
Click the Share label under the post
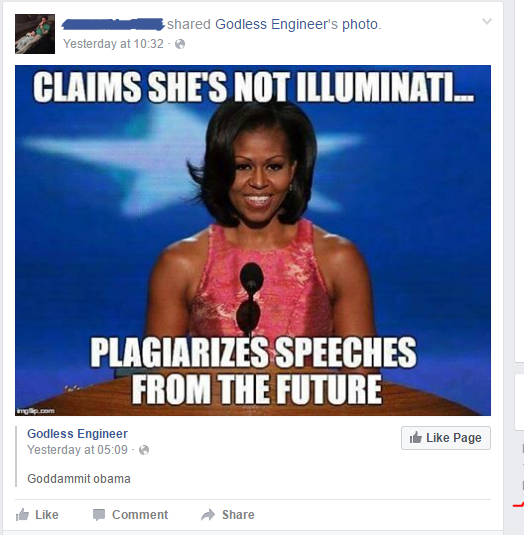(238, 515)
